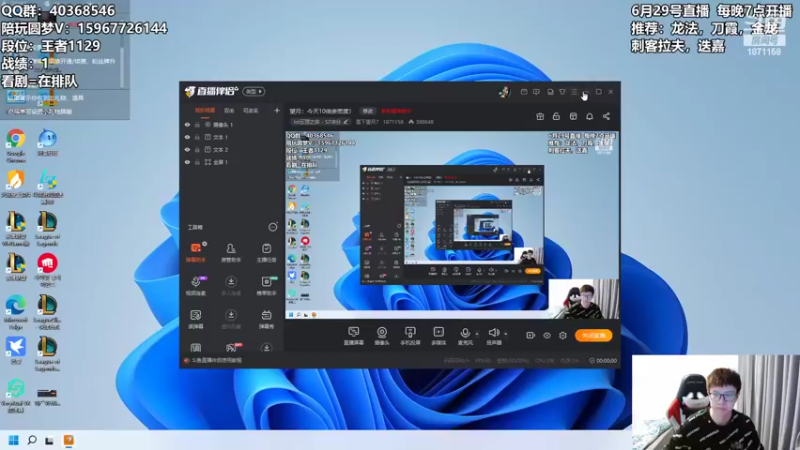Open the 弹幕秀 tool
Image resolution: width=800 pixels, height=450 pixels.
[x=266, y=319]
